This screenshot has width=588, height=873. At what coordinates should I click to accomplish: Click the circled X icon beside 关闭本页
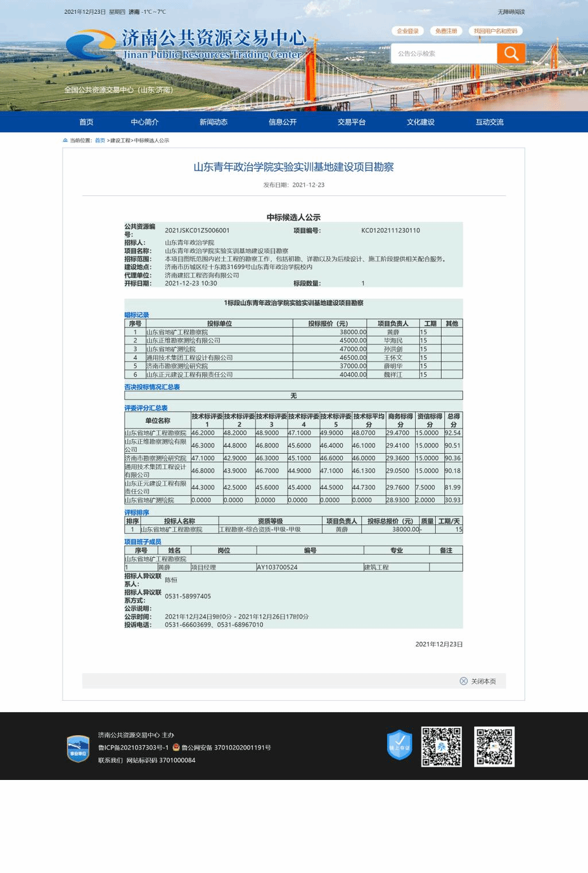point(463,681)
